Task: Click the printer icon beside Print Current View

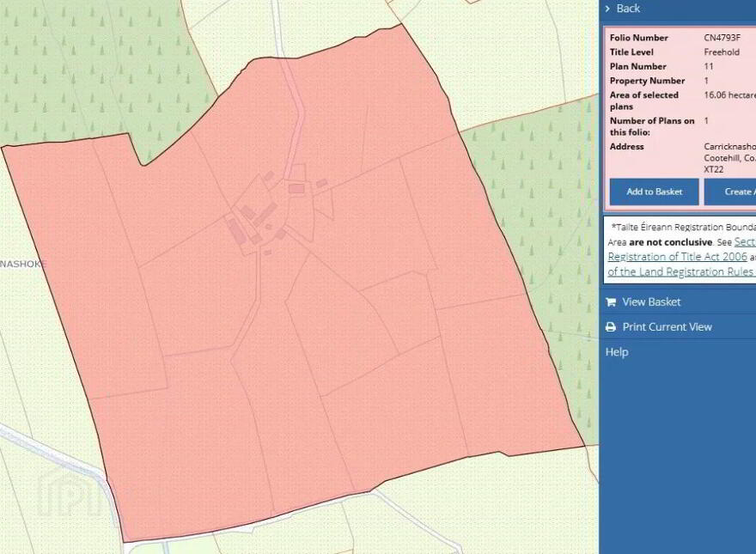Action: pyautogui.click(x=611, y=327)
